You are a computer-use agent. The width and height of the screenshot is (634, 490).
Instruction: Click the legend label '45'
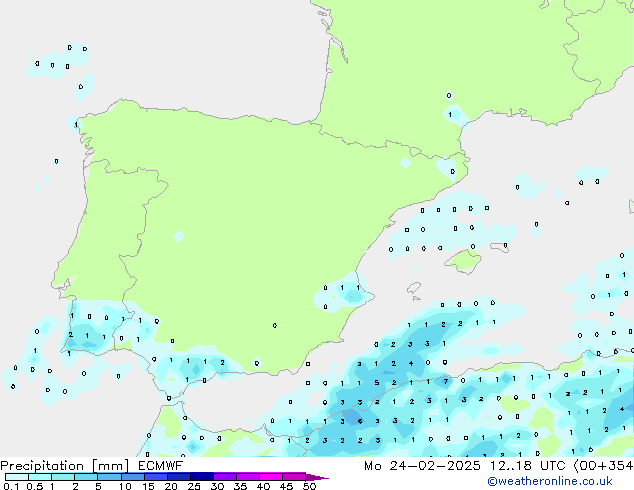[x=286, y=486]
